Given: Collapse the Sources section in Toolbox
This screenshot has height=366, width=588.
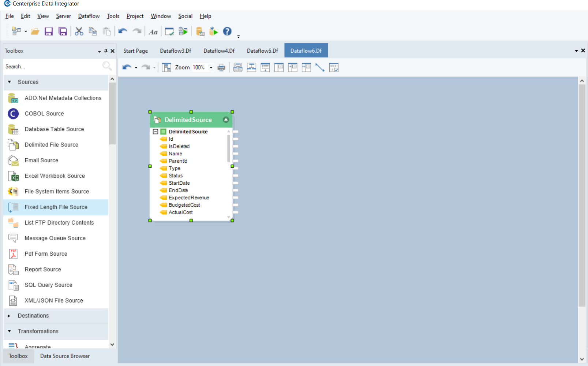Looking at the screenshot, I should (10, 82).
